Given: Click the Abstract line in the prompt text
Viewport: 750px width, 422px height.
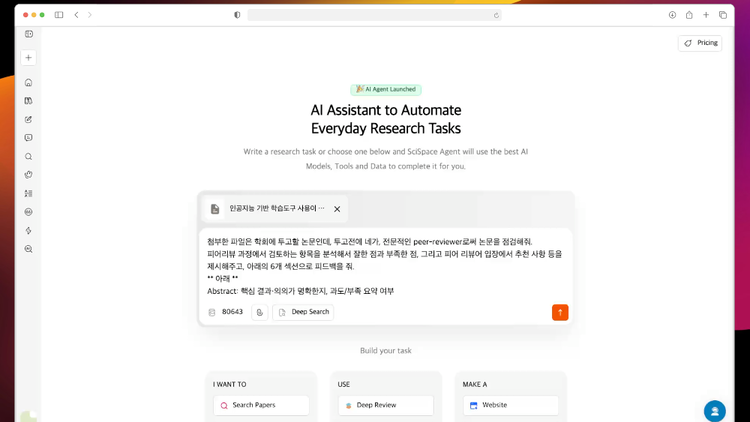Looking at the screenshot, I should (300, 291).
